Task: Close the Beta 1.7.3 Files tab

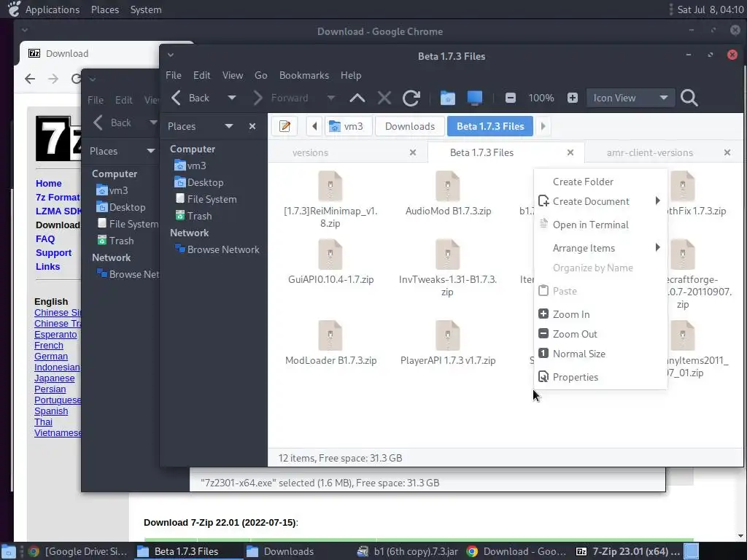Action: click(570, 152)
